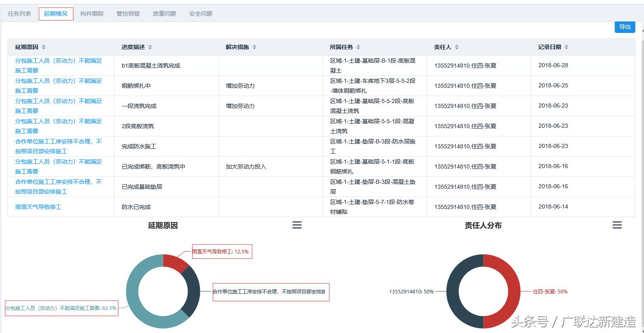Open the delay reason link dated 2018-06-28
644x333 pixels.
tap(58, 66)
